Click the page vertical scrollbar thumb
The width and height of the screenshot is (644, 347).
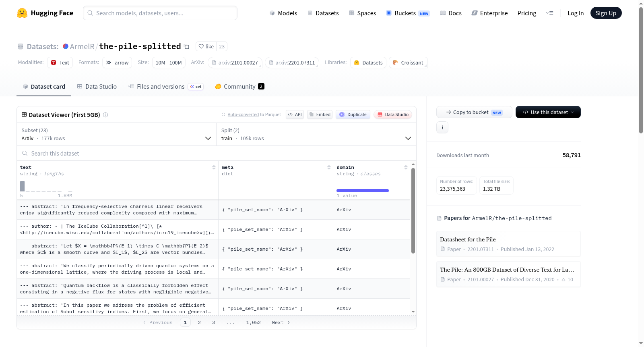click(641, 70)
